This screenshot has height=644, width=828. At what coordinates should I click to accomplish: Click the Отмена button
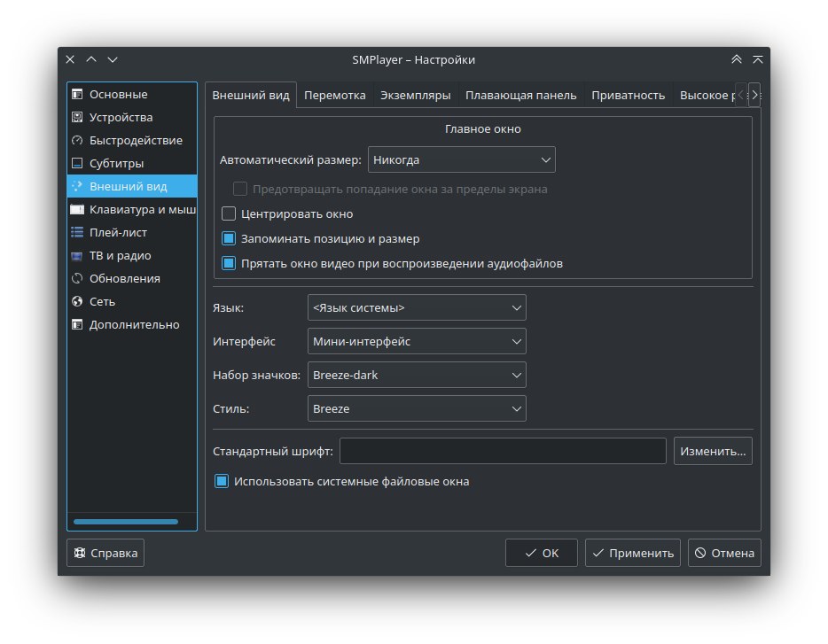coord(724,553)
